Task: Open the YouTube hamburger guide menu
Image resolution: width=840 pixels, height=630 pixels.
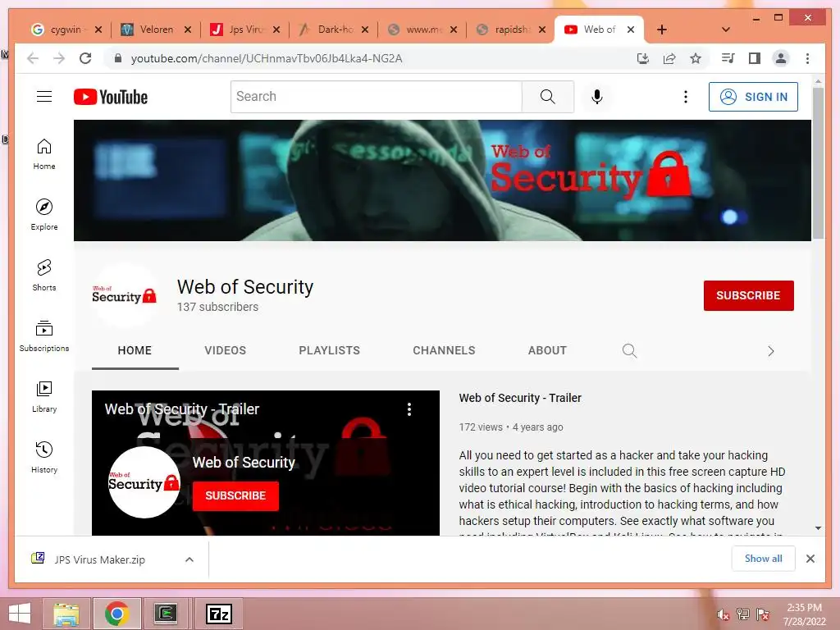Action: (x=44, y=97)
